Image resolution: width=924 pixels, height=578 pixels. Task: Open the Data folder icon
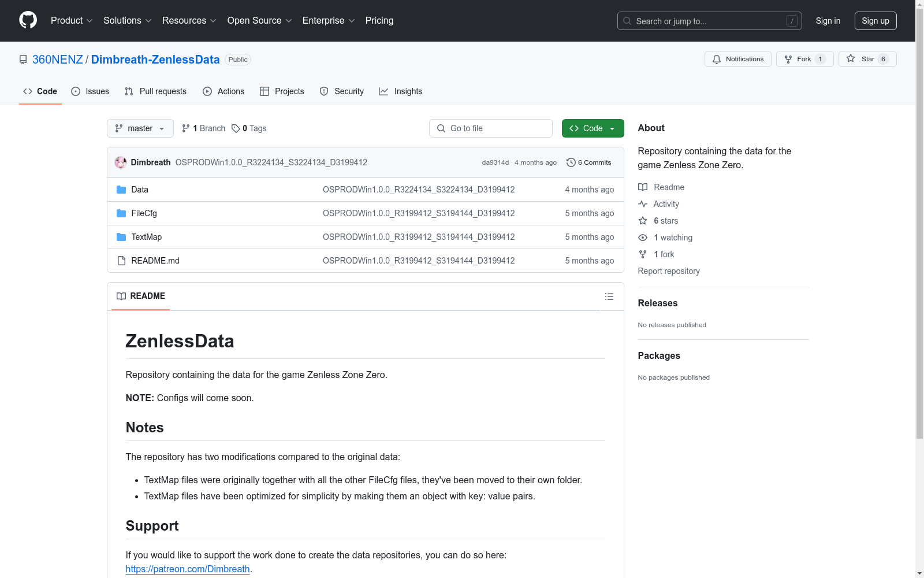click(121, 190)
